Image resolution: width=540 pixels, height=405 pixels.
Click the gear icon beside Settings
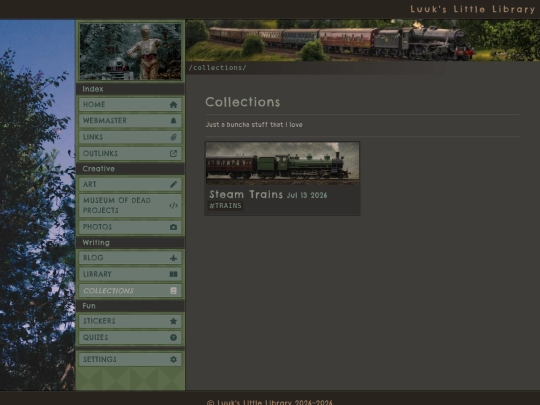tap(173, 359)
